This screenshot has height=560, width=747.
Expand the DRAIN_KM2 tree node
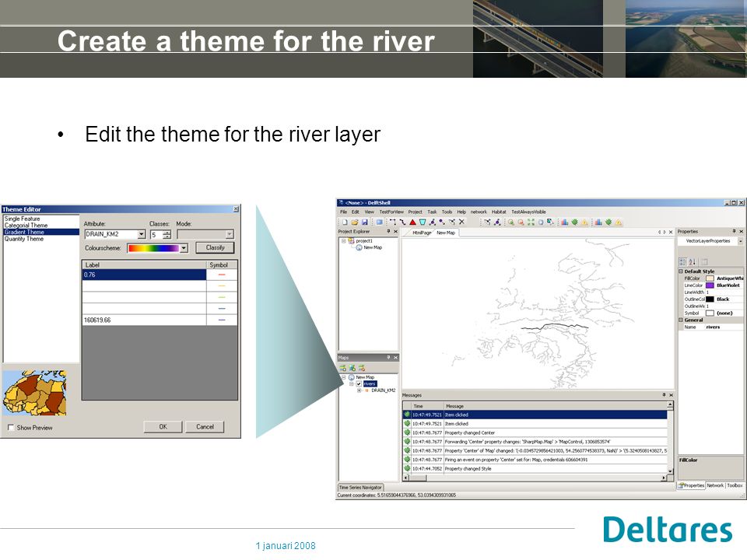(359, 390)
